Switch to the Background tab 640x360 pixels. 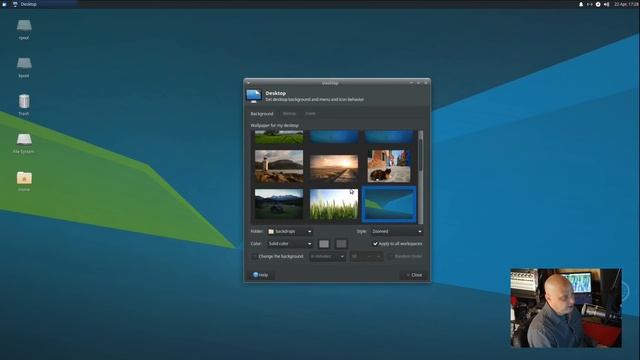click(x=262, y=113)
